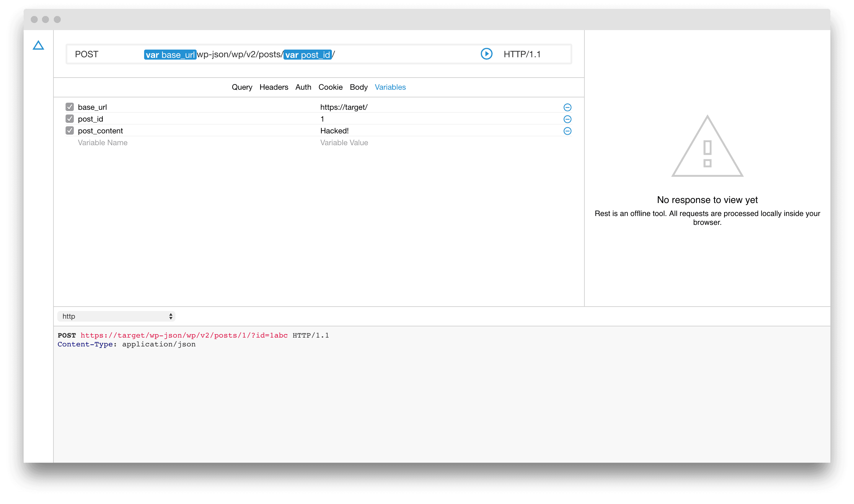Delete post_content variable using minus icon
The height and width of the screenshot is (504, 854).
pos(567,131)
